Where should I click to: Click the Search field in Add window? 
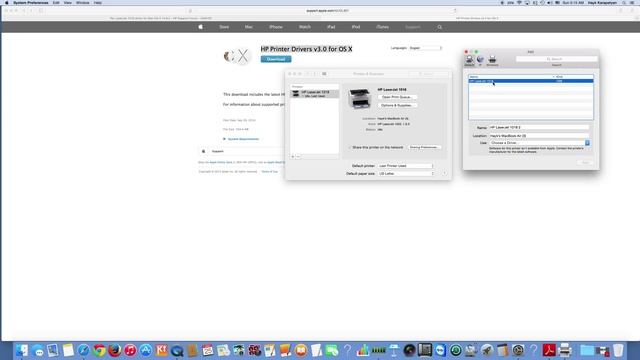(557, 59)
